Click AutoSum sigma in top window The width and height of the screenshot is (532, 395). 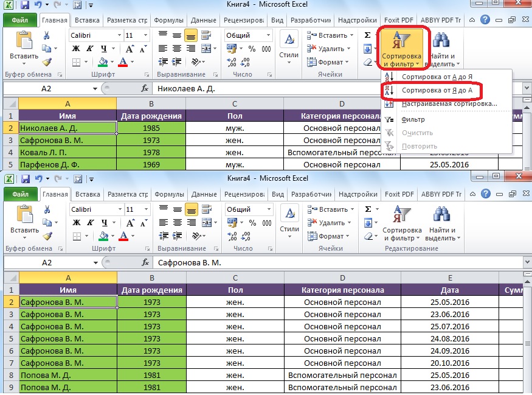pos(367,35)
